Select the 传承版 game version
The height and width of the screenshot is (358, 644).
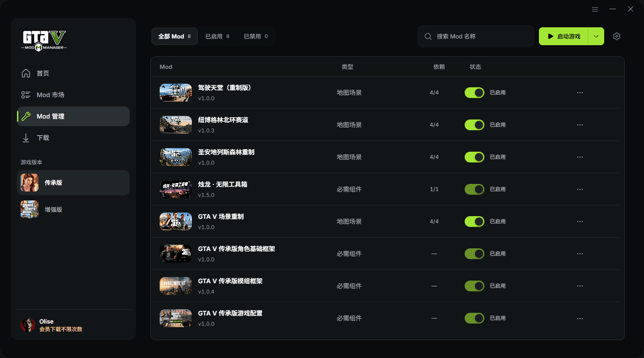click(73, 183)
